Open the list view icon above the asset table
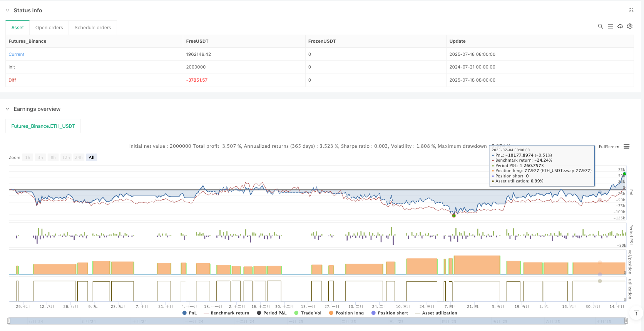This screenshot has width=644, height=331. click(610, 26)
